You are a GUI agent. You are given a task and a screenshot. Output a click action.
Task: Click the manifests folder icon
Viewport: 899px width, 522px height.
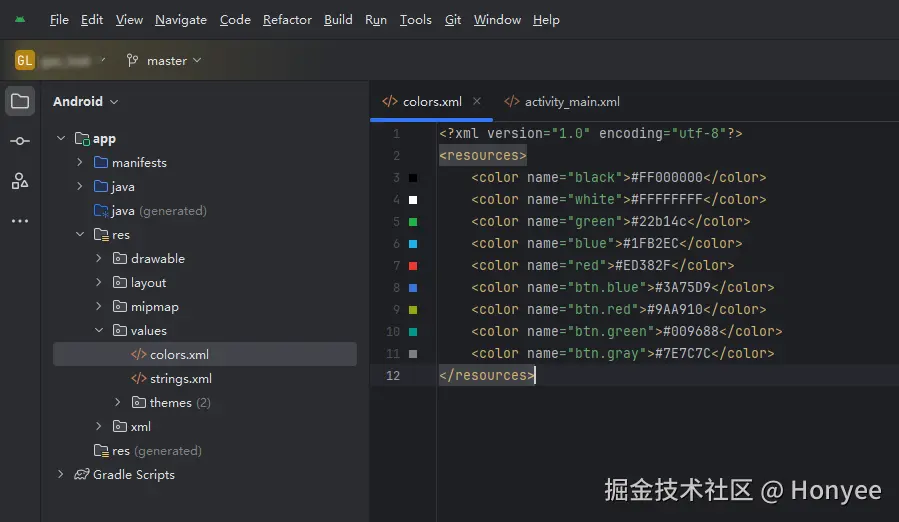101,162
